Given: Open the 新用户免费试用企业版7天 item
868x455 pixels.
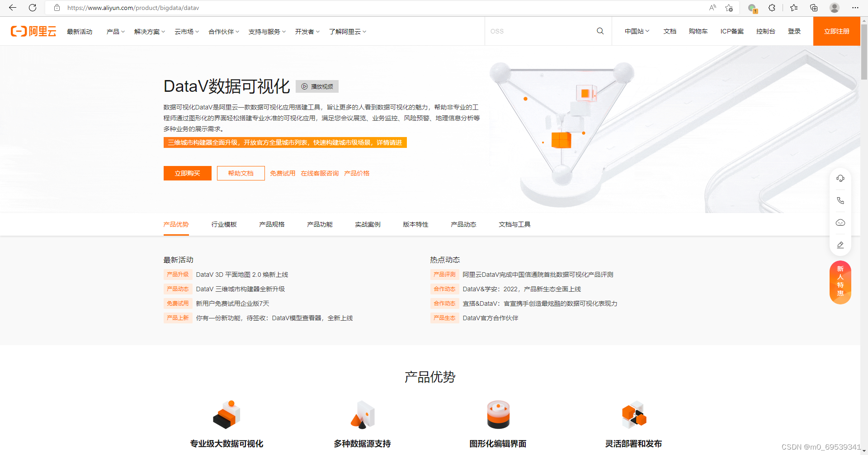Looking at the screenshot, I should click(x=232, y=303).
